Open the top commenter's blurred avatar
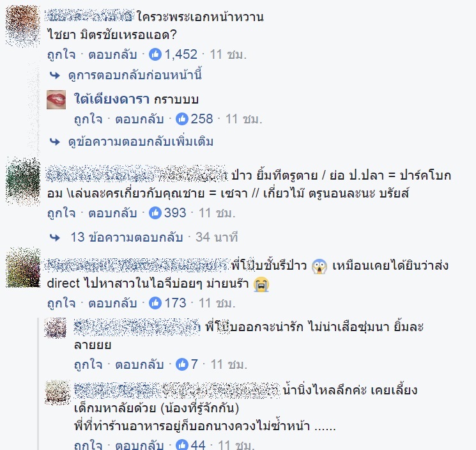Viewport: 476px width, 450px height. click(23, 26)
